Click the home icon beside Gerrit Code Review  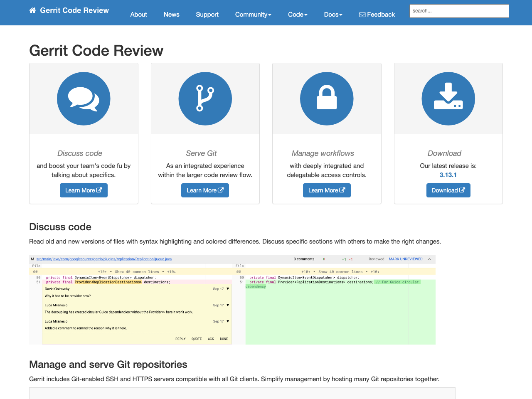pos(32,10)
